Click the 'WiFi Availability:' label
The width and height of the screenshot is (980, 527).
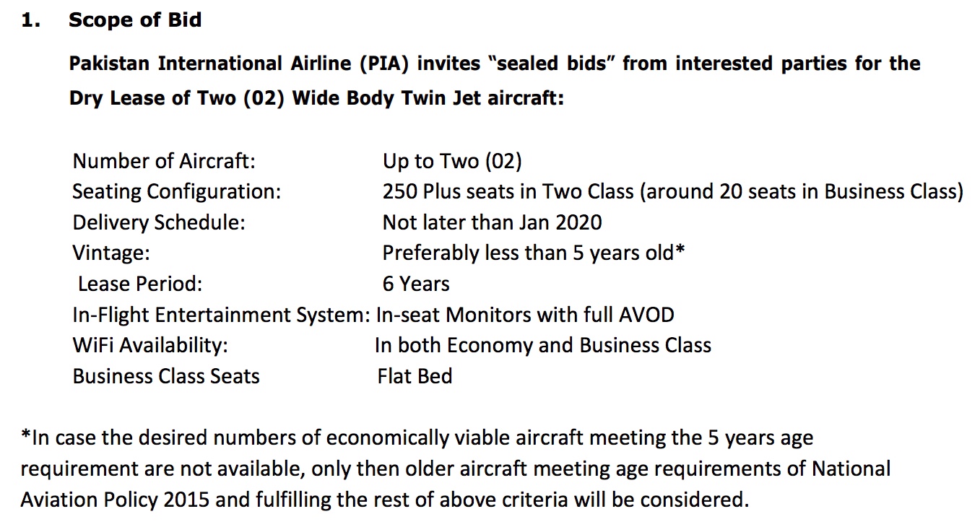point(150,345)
